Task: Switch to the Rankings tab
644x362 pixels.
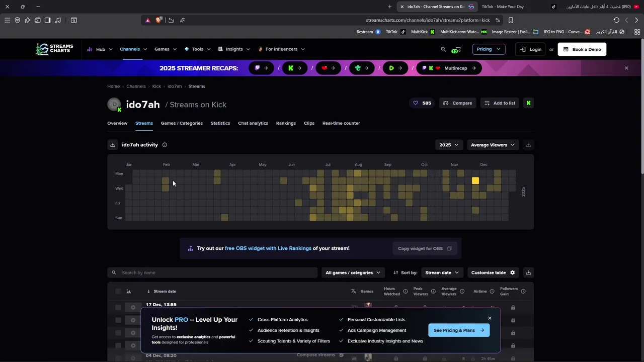Action: 286,123
